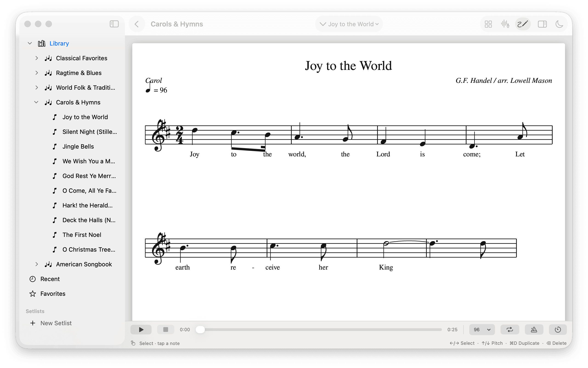Click the Recent clock icon
The image size is (588, 368).
pyautogui.click(x=33, y=279)
